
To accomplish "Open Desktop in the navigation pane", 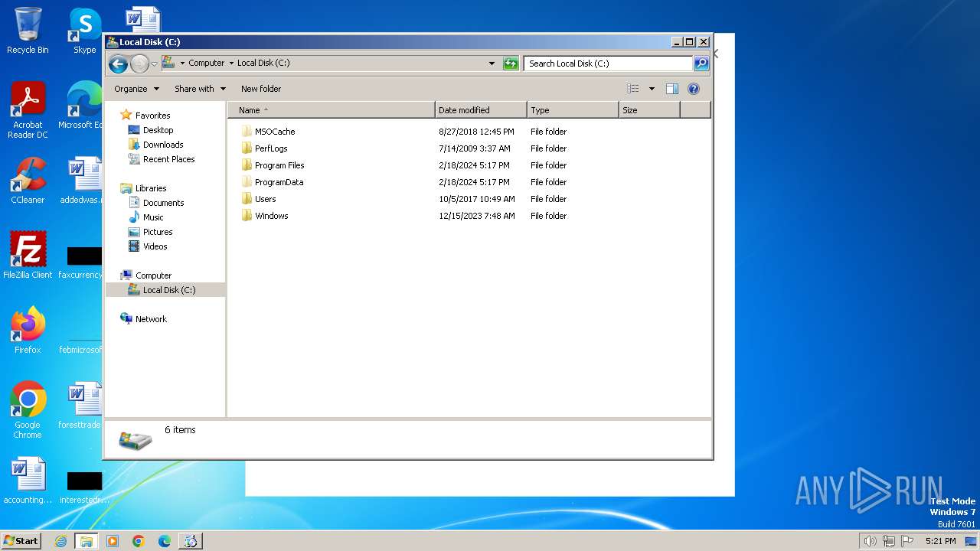I will 158,130.
